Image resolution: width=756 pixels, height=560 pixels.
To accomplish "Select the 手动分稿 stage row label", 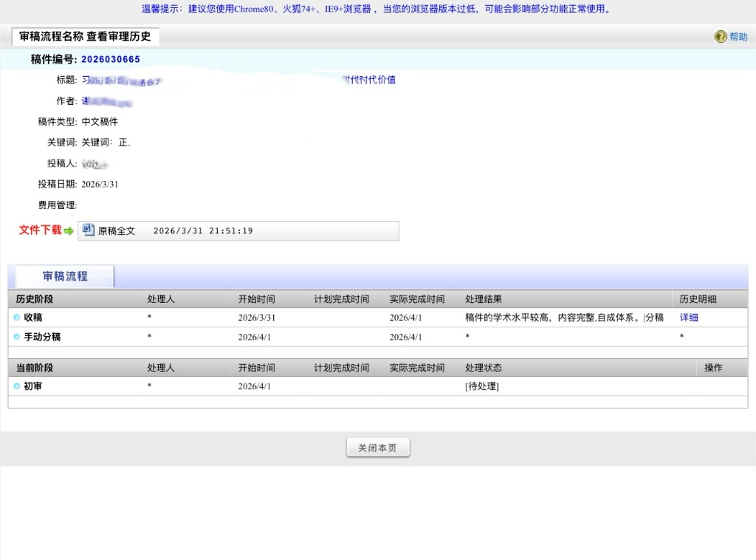I will click(x=42, y=337).
